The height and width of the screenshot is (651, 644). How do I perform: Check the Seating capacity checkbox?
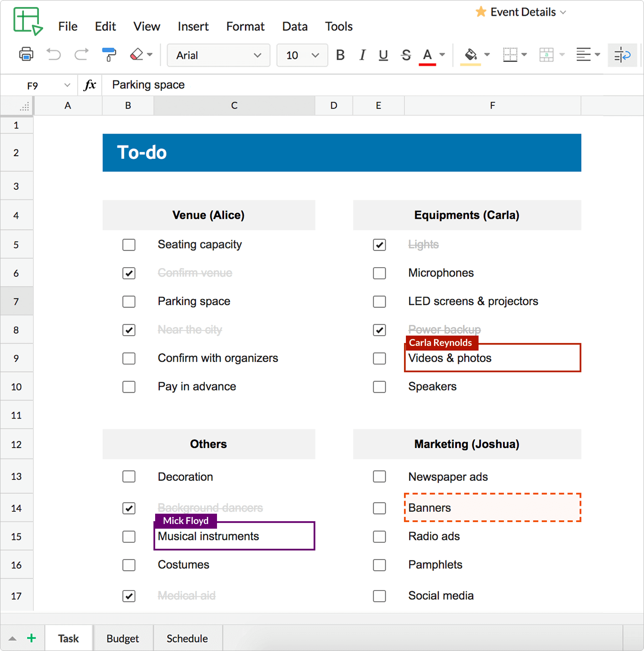128,245
